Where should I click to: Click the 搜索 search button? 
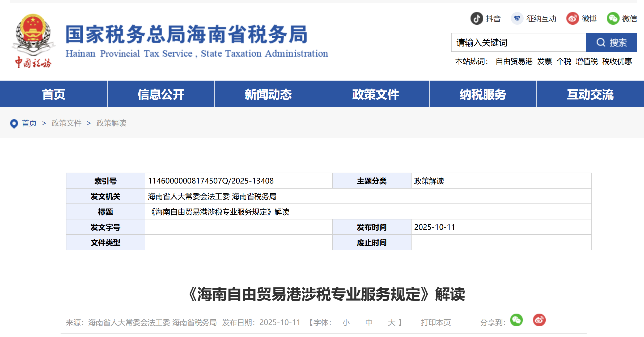[611, 42]
